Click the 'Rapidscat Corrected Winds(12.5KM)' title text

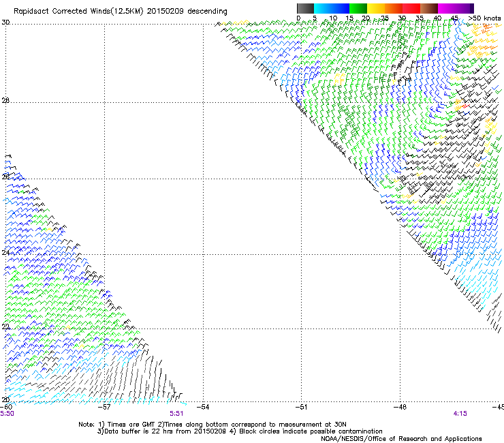click(x=78, y=12)
